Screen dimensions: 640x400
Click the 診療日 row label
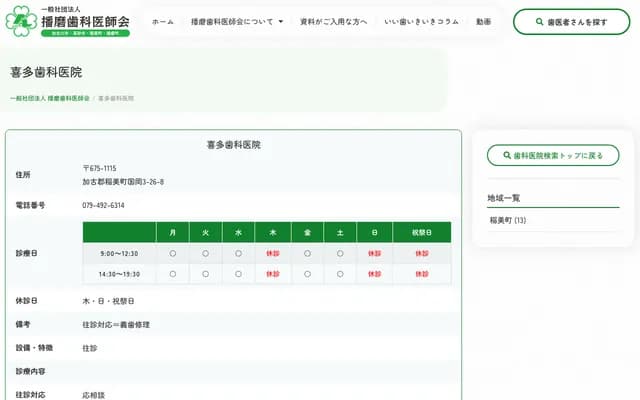(27, 253)
